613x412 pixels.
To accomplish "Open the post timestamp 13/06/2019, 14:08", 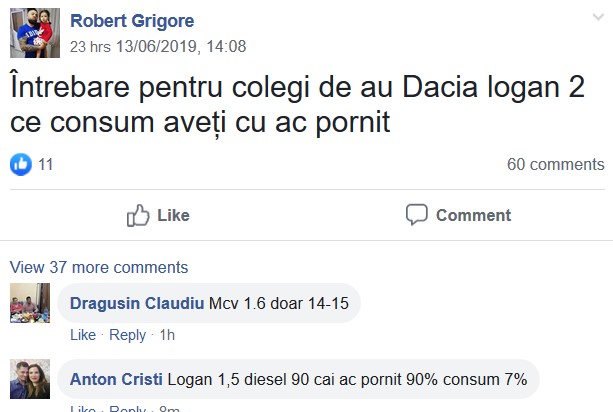I will (x=181, y=47).
